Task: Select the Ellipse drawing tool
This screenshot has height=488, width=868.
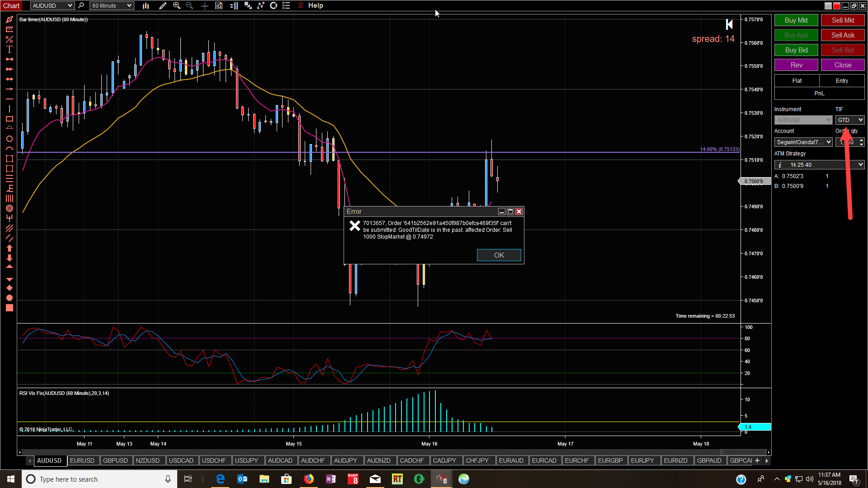Action: (x=9, y=139)
